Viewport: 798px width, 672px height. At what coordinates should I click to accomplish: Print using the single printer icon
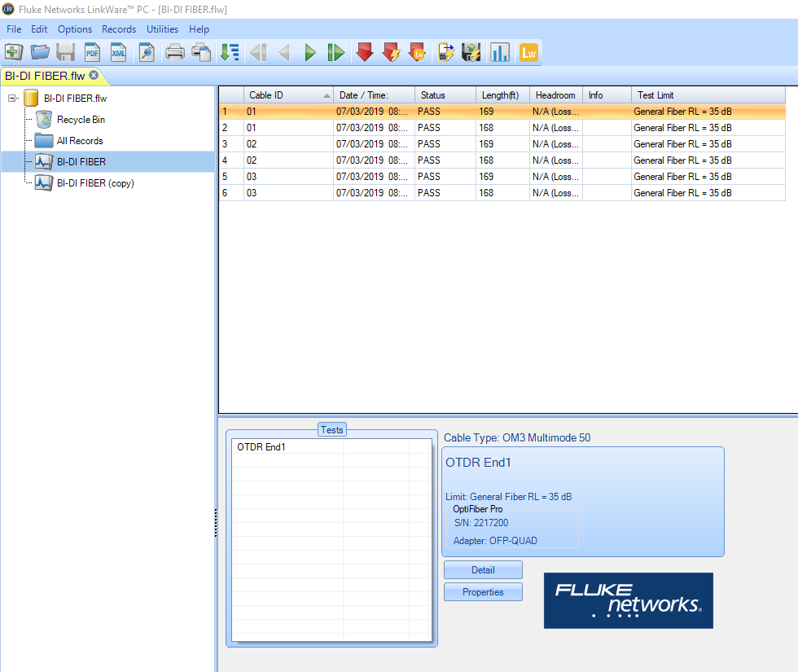(x=175, y=52)
